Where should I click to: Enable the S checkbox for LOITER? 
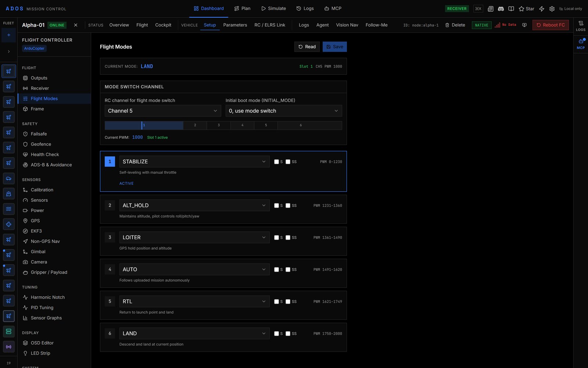coord(276,237)
